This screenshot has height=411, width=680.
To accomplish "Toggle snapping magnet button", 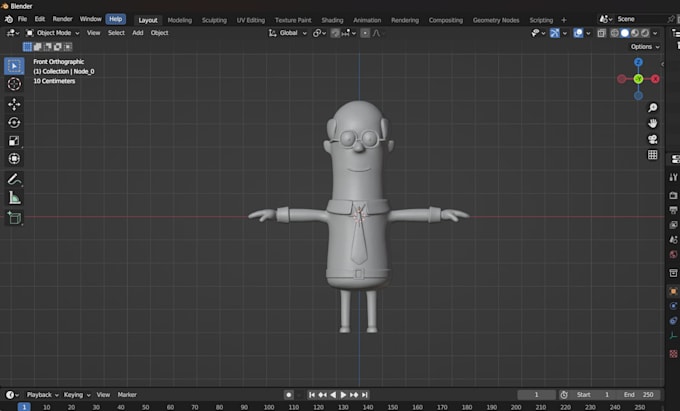I will coord(335,33).
